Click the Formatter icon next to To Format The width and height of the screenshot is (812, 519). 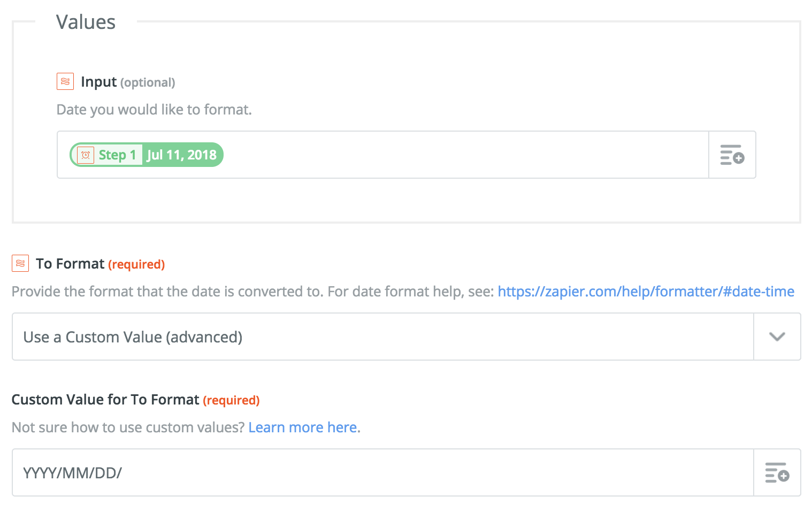[20, 263]
